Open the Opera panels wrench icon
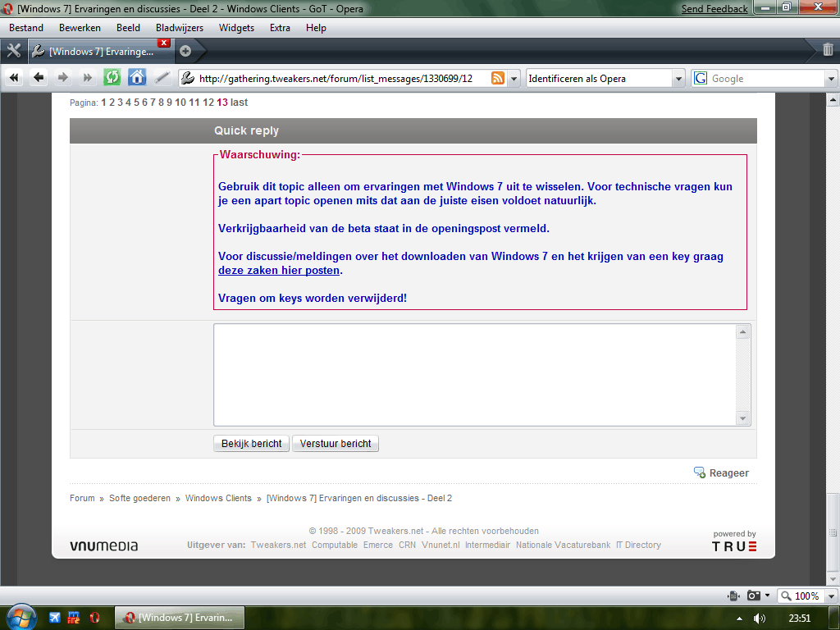The height and width of the screenshot is (630, 840). tap(13, 51)
